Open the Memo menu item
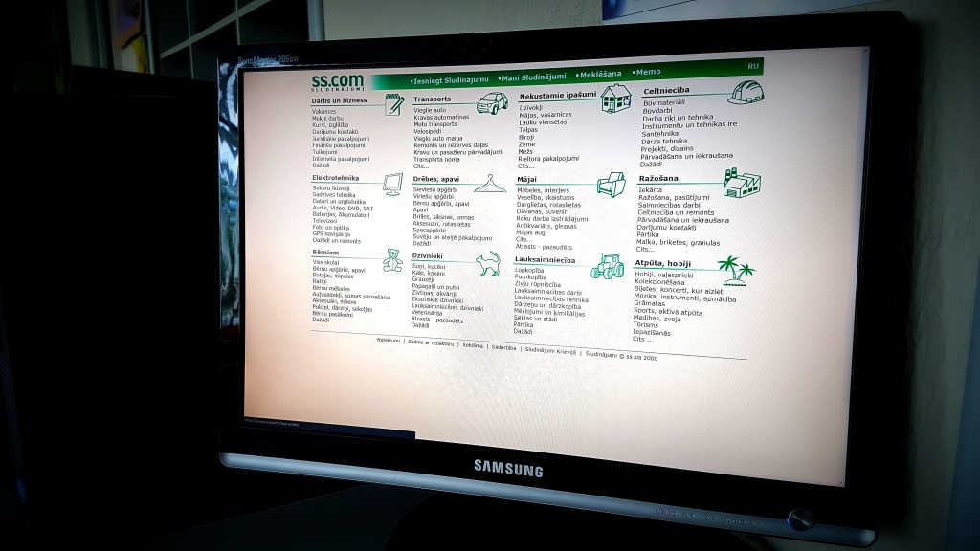This screenshot has width=980, height=551. point(647,72)
